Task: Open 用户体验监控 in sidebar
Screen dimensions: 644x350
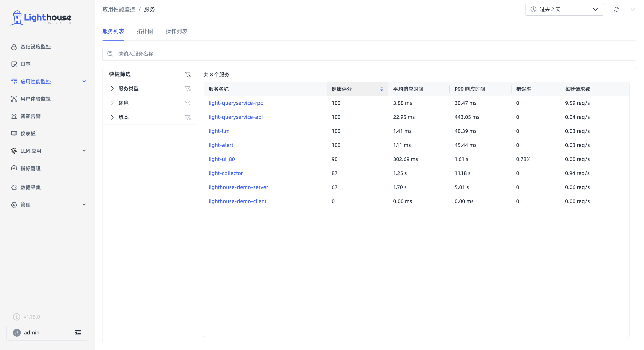Action: pos(35,99)
